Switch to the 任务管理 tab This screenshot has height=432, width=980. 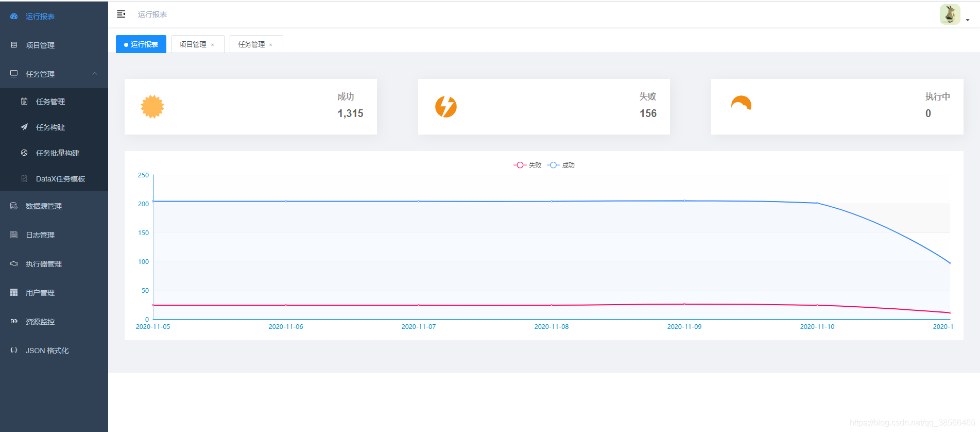251,44
